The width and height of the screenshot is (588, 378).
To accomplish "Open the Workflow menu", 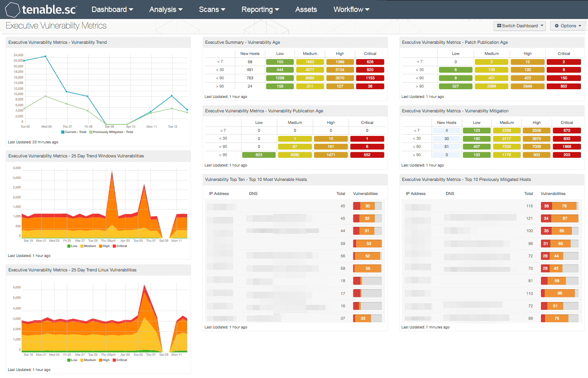I will (x=352, y=10).
